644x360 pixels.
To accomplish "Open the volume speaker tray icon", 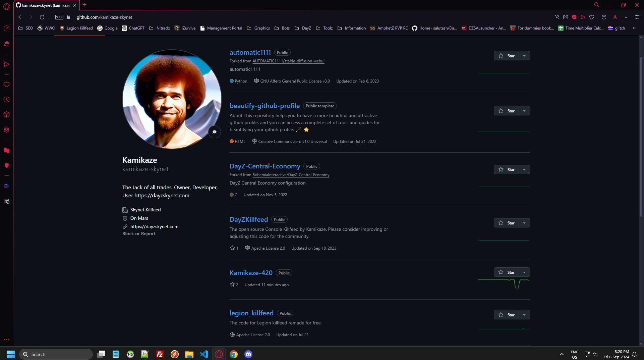I will [x=595, y=354].
